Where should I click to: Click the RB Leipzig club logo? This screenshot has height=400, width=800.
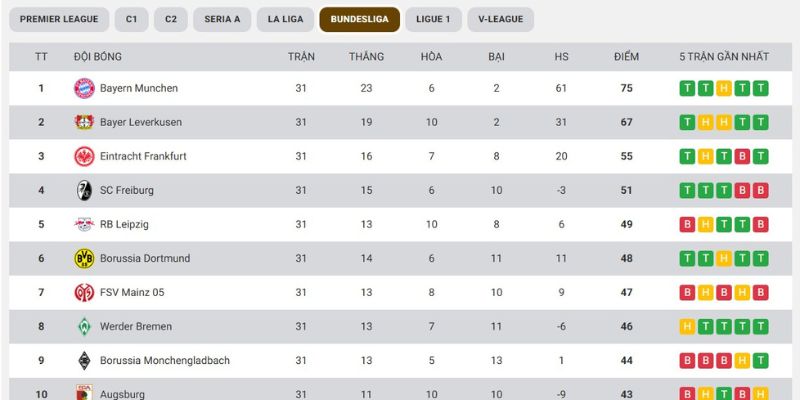83,224
